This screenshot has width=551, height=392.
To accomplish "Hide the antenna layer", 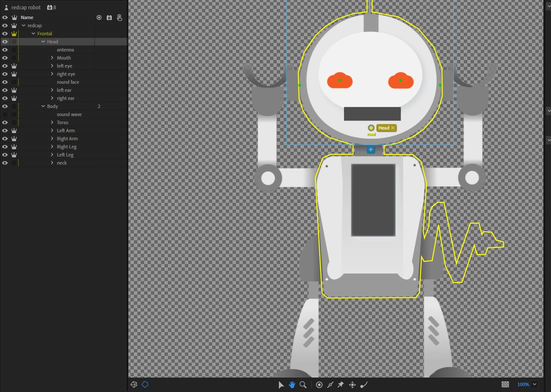I will pos(5,50).
